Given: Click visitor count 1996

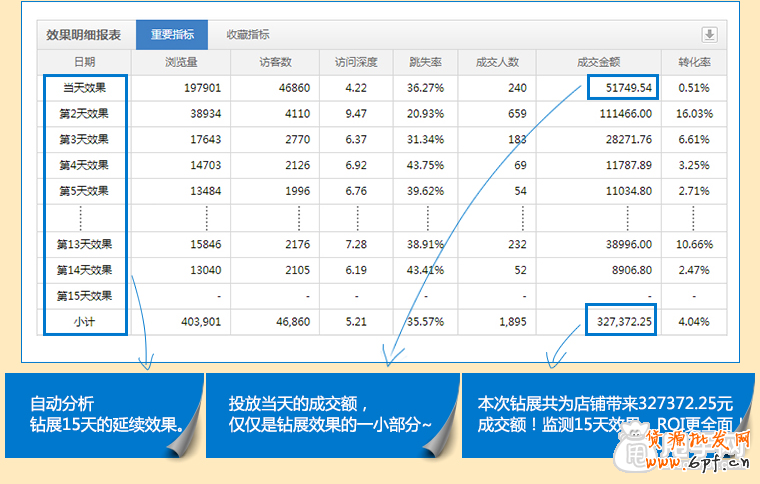Looking at the screenshot, I should (298, 191).
